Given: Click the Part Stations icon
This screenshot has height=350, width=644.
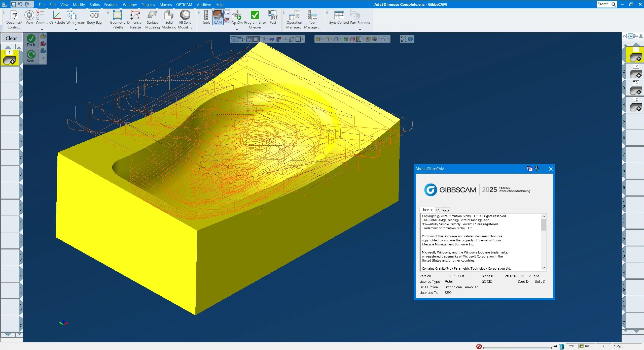Looking at the screenshot, I should click(355, 15).
